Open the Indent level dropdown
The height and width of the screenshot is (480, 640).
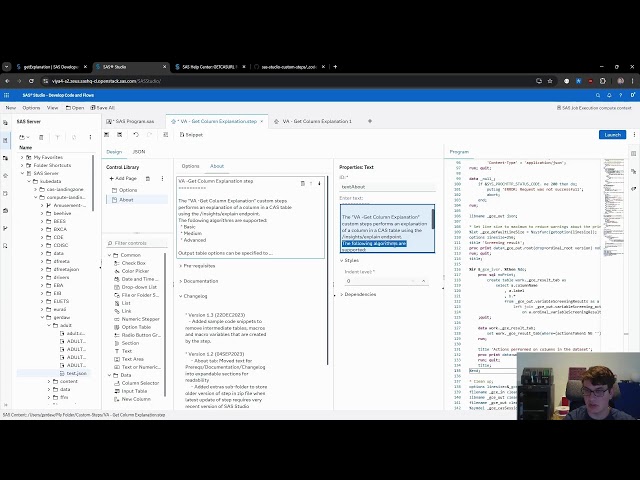point(386,281)
